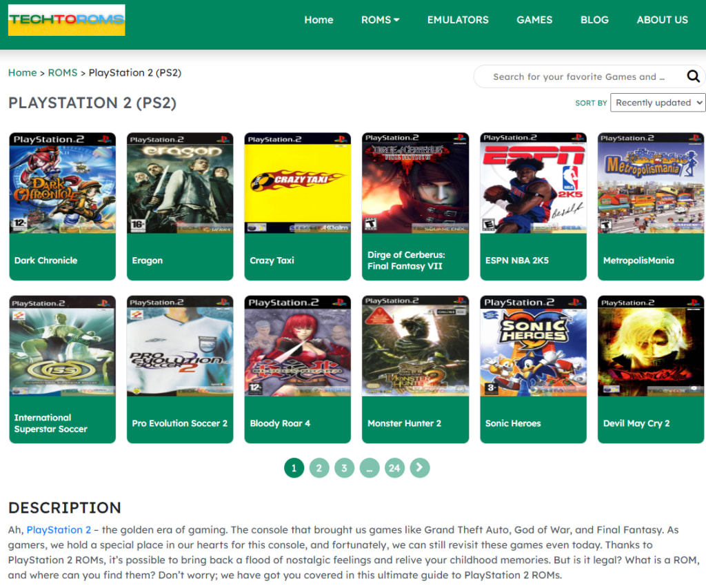
Task: Open Monster Hunter 2 cover art
Action: pos(415,346)
